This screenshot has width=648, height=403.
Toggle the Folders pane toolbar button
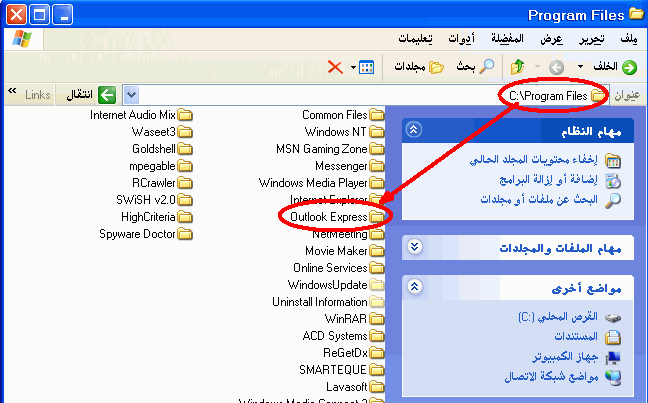pos(419,67)
